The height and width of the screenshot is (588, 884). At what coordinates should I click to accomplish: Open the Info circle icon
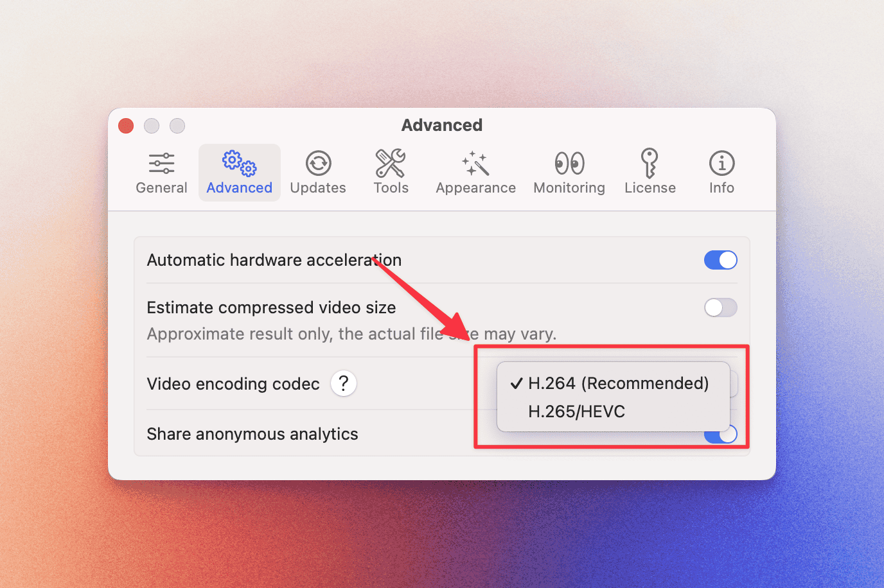coord(721,164)
